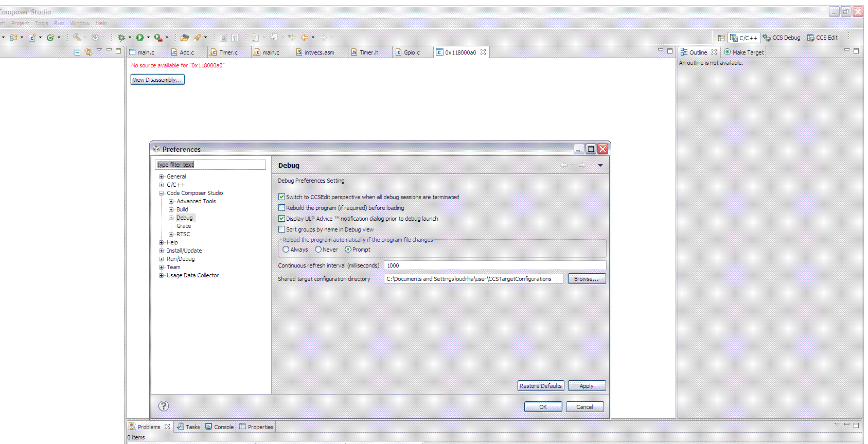Click the Cancel button in Preferences
The width and height of the screenshot is (868, 444).
[x=584, y=406]
